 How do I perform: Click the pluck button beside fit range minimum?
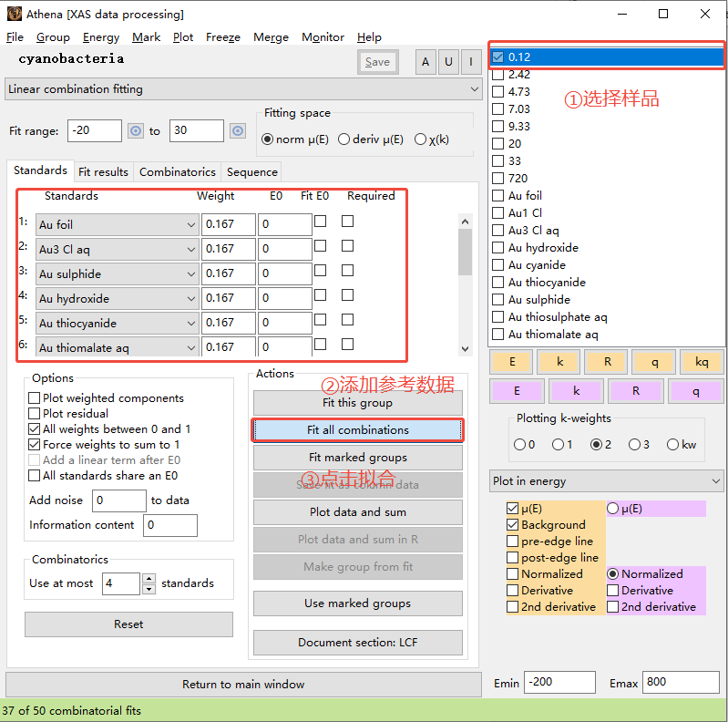point(136,131)
